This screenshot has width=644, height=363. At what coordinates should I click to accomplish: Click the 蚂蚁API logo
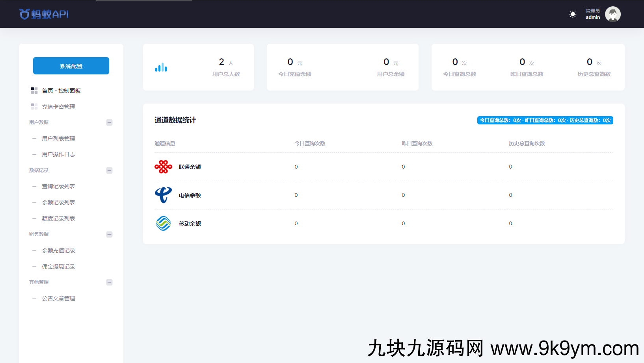pyautogui.click(x=44, y=14)
